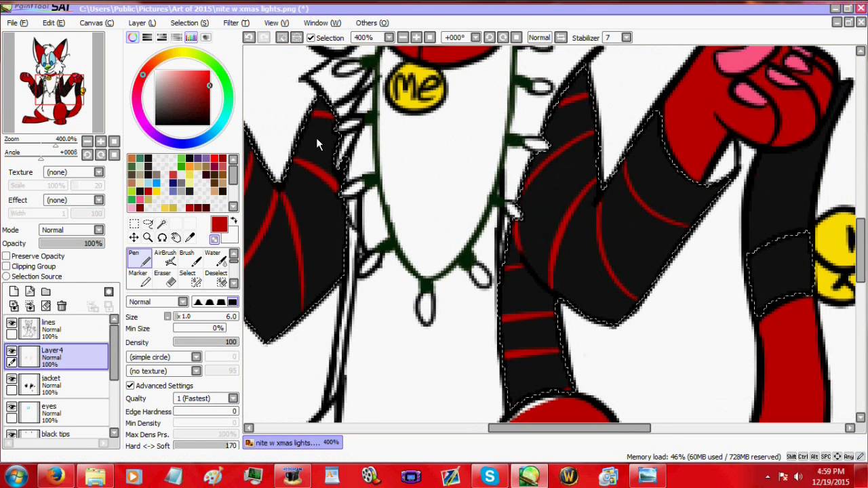Viewport: 868px width, 488px height.
Task: Click the navigator thumbnail preview
Action: (54, 83)
